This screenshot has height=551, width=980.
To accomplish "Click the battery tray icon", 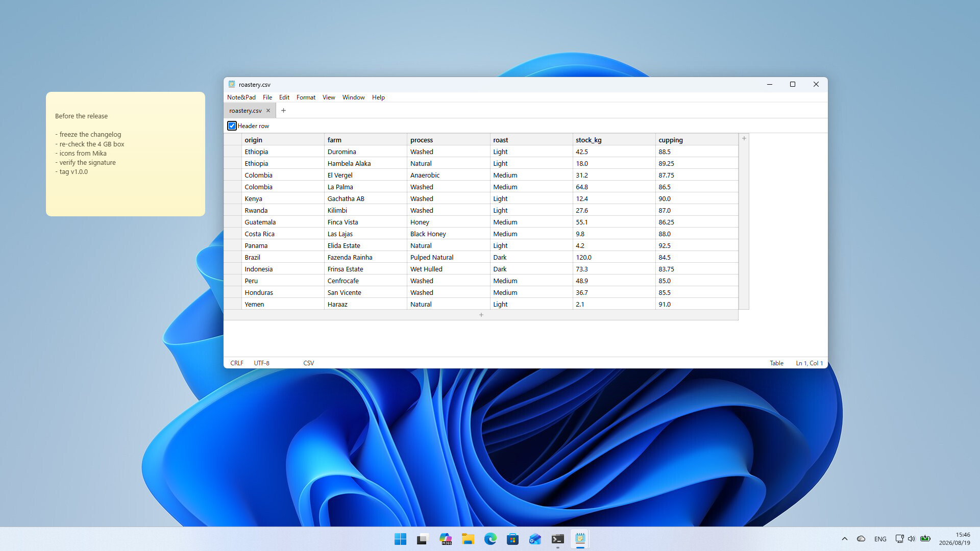I will [925, 539].
